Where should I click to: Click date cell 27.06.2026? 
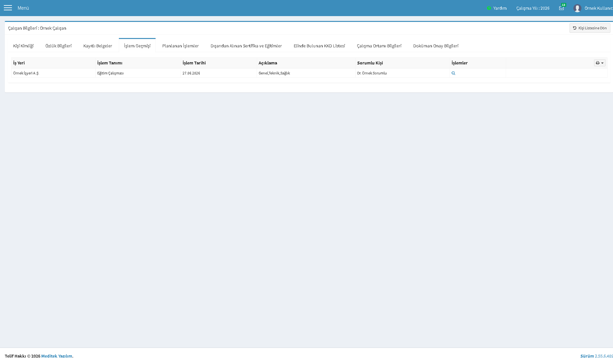[x=219, y=73]
